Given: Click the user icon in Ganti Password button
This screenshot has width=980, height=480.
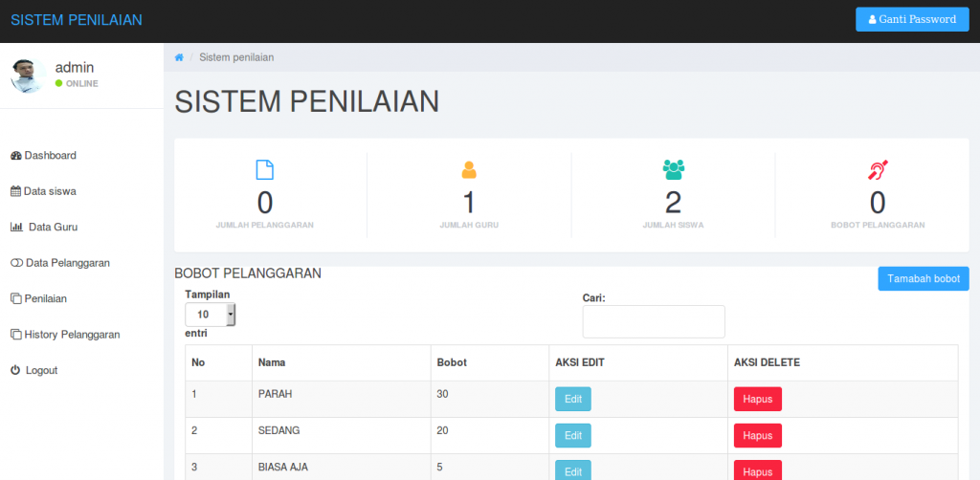Looking at the screenshot, I should click(x=873, y=20).
